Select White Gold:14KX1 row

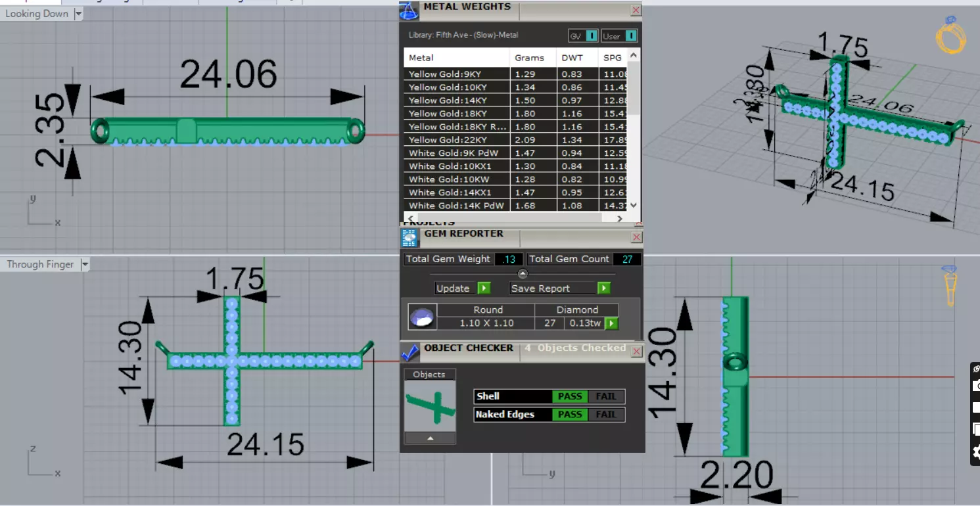[516, 193]
